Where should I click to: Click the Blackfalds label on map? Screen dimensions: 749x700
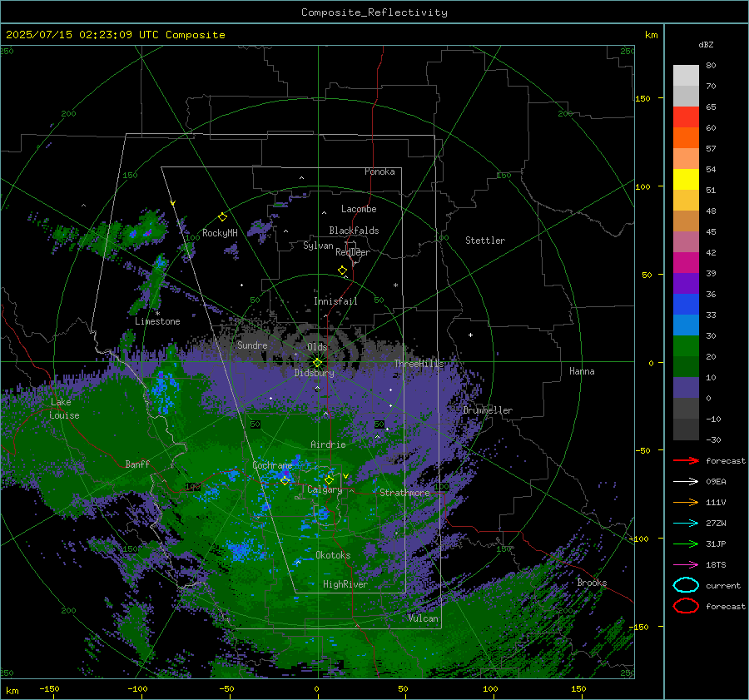point(354,231)
